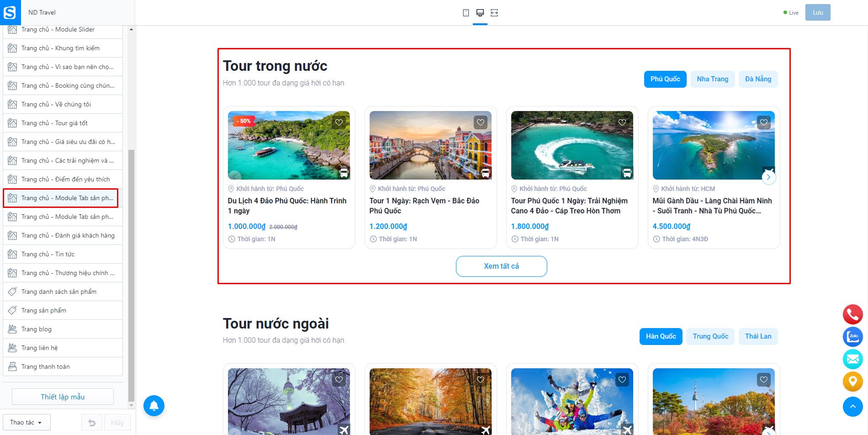Click the undo arrow icon button
Viewport: 868px width, 435px height.
92,423
